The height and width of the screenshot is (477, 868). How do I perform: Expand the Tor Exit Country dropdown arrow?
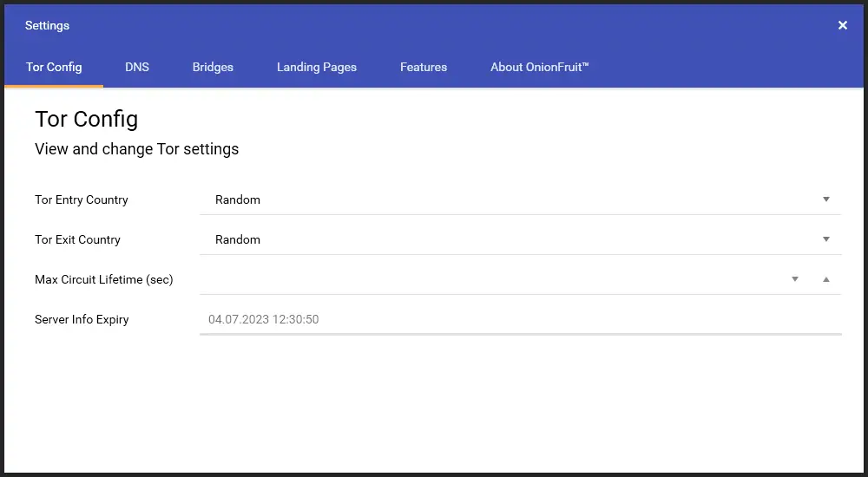point(826,239)
